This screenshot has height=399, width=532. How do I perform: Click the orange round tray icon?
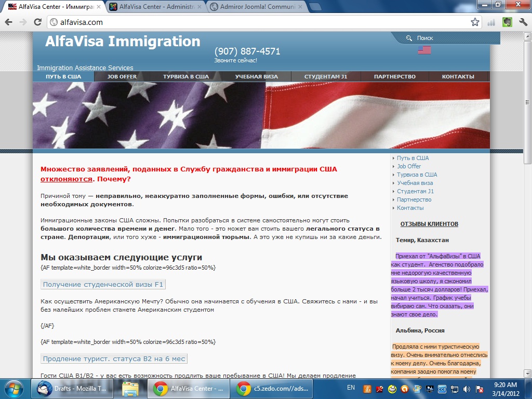404,389
